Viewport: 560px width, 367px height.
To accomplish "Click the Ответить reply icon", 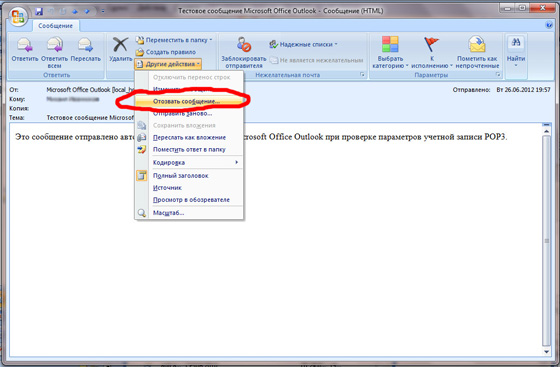I will click(25, 45).
